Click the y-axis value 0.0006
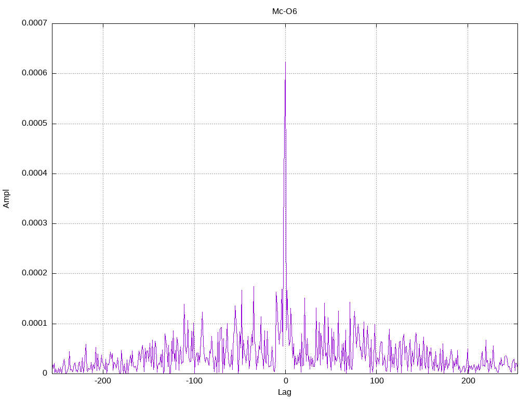The width and height of the screenshot is (532, 399). tap(35, 73)
